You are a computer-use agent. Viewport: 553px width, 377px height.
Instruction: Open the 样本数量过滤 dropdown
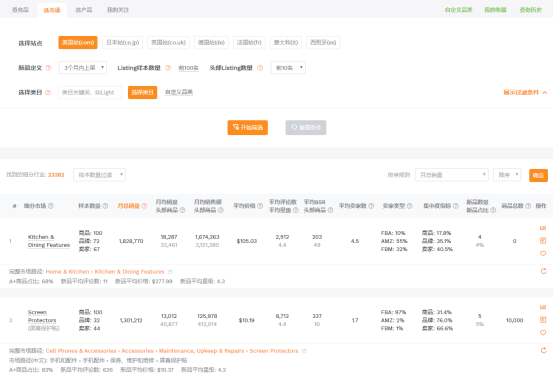99,175
